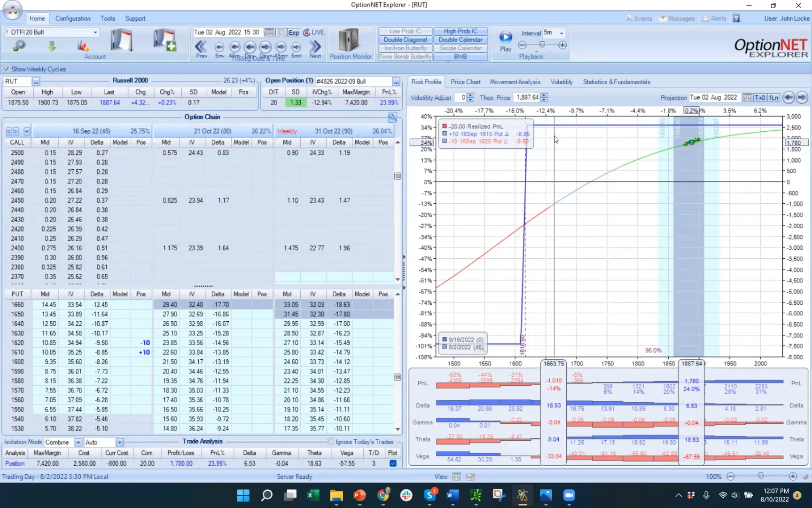Open the projection date calendar icon
Screen dimensions: 812x508
click(747, 97)
